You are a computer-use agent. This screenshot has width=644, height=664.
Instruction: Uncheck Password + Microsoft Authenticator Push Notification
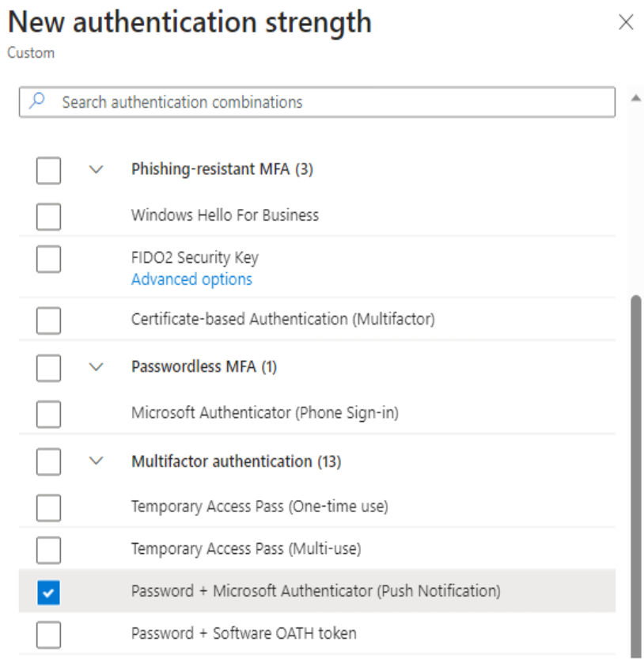click(49, 592)
